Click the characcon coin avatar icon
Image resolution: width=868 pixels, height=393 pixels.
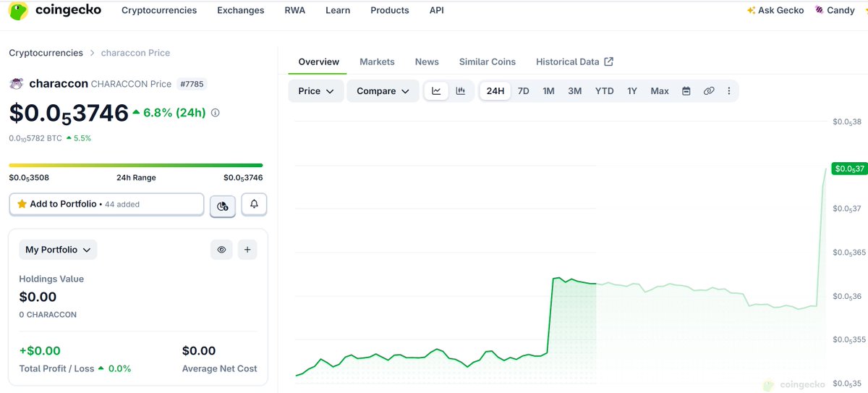click(17, 84)
